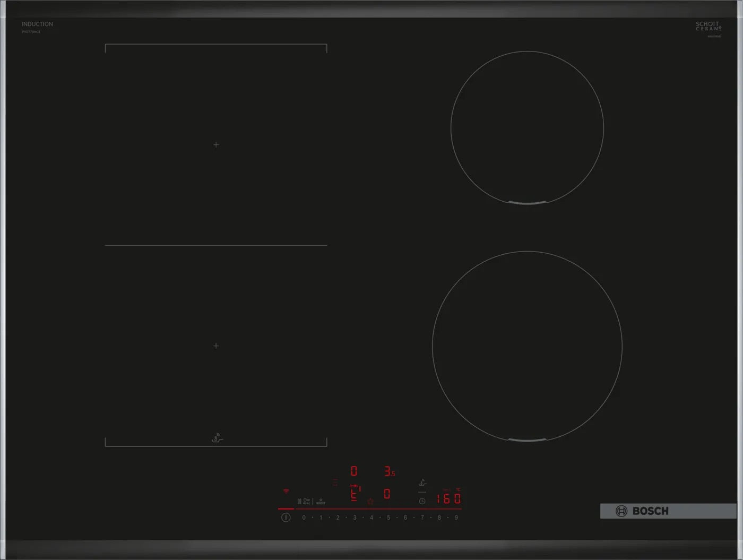
Task: Set power level to 5 on slider
Action: pos(388,518)
